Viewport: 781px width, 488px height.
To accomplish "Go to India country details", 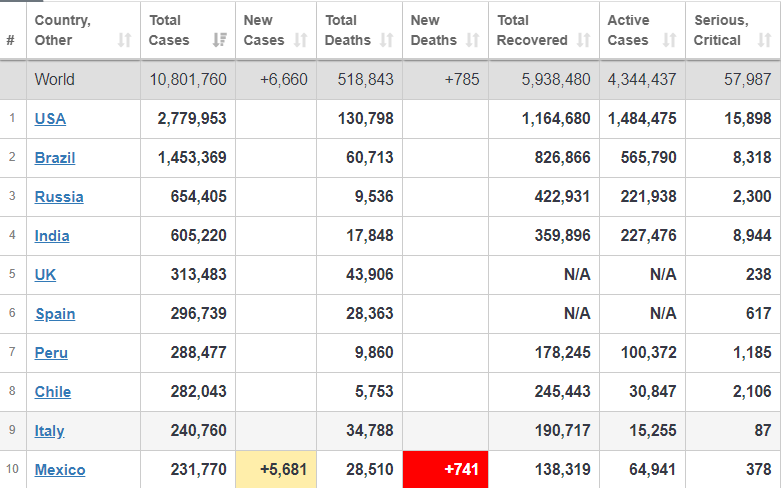I will click(52, 236).
